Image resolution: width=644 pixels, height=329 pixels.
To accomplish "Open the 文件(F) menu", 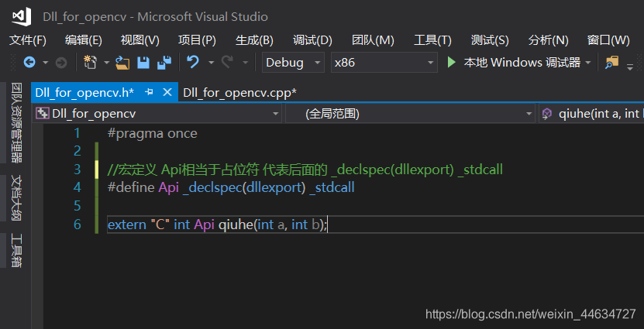I will click(28, 39).
